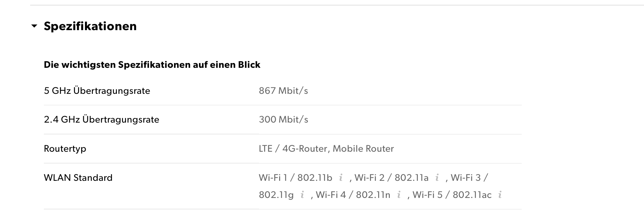Click the Wi-Fi 4 / 802.11n text
Viewport: 644px width, 213px height.
(353, 195)
